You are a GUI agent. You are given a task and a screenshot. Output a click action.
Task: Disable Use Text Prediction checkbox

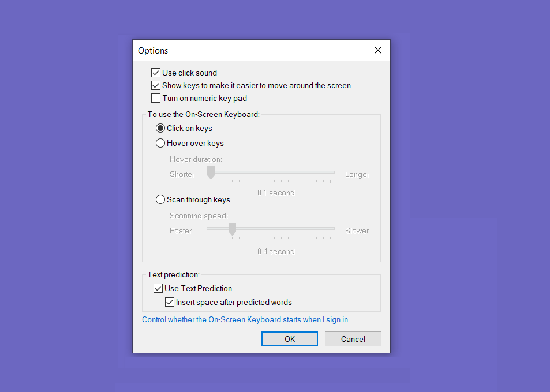[158, 288]
